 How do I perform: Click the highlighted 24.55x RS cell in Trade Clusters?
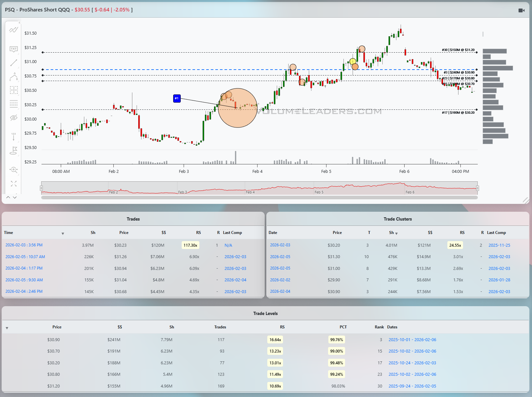pyautogui.click(x=455, y=245)
